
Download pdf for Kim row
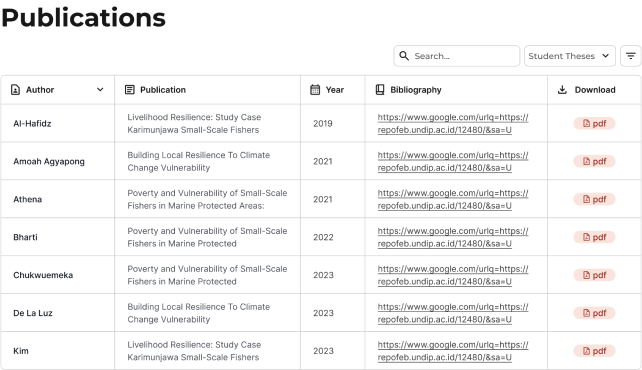point(594,351)
